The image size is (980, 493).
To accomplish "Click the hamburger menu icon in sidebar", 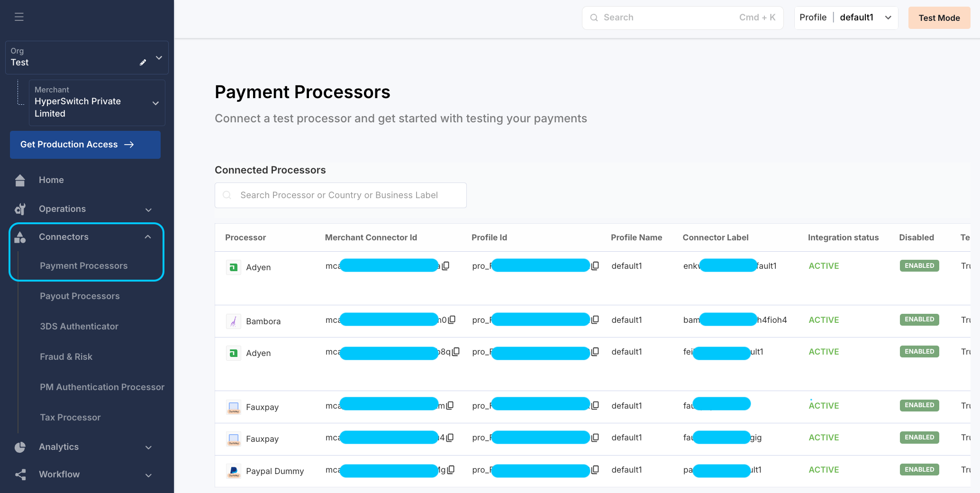I will point(19,17).
